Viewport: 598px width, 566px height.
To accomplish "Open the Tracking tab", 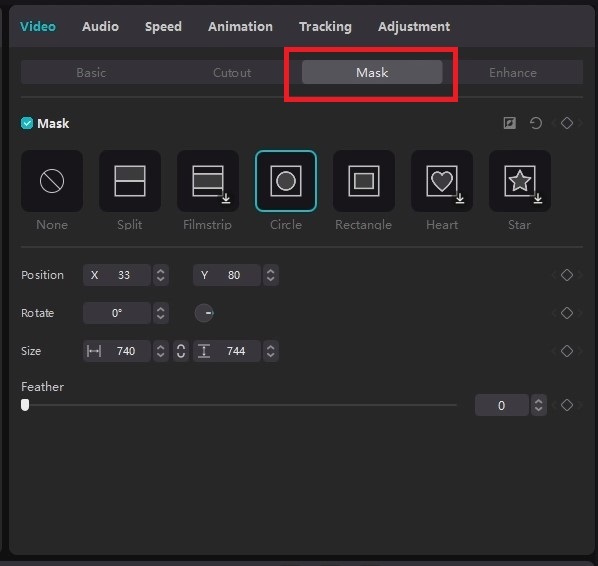I will pos(325,27).
